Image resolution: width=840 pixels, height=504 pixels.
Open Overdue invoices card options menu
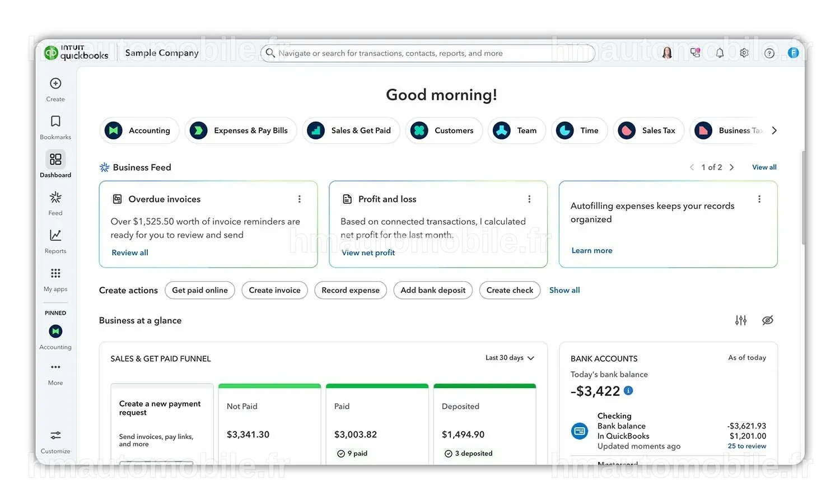point(300,199)
